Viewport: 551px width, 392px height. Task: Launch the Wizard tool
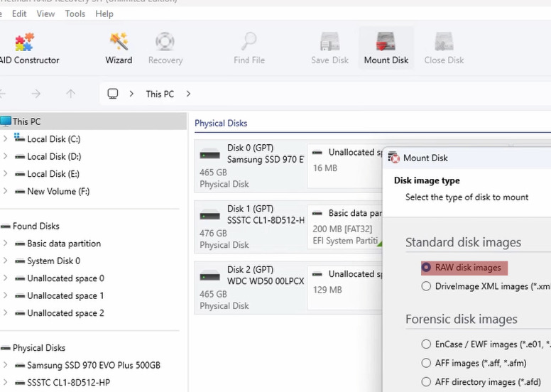[119, 49]
